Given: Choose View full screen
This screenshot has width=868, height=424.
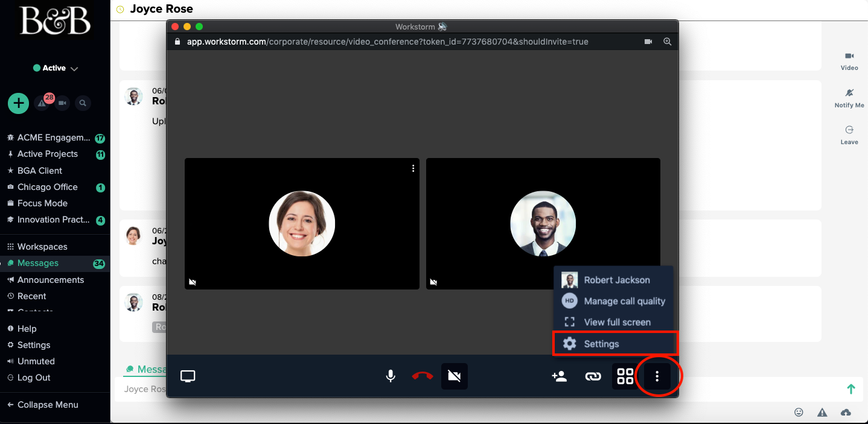Looking at the screenshot, I should pos(613,322).
